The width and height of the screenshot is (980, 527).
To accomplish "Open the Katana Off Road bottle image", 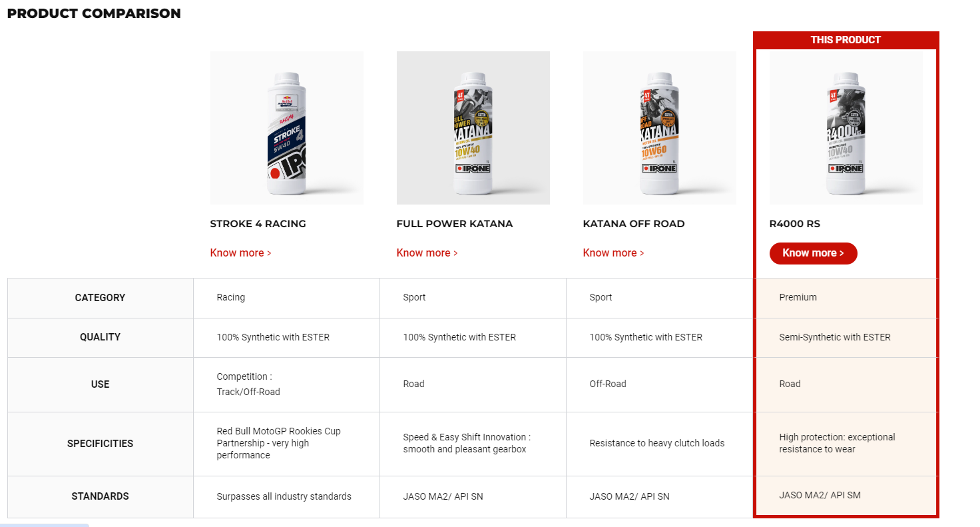I will pyautogui.click(x=659, y=128).
